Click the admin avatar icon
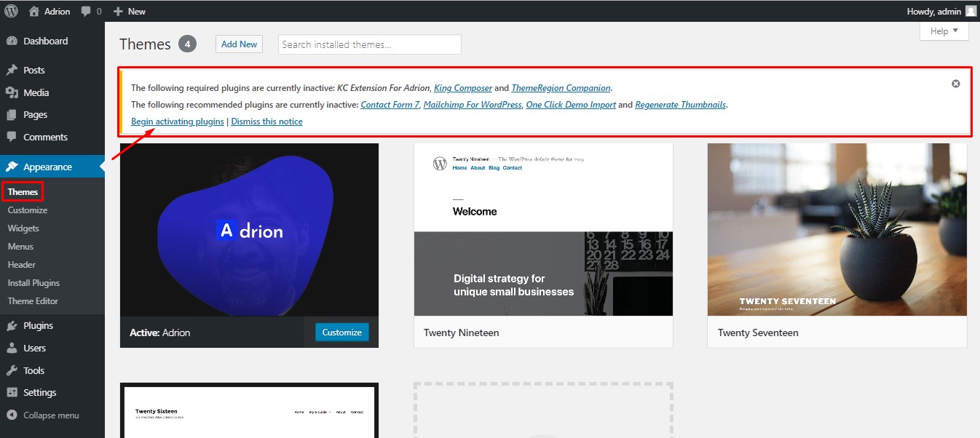Screen dimensions: 980x438 point(971,11)
